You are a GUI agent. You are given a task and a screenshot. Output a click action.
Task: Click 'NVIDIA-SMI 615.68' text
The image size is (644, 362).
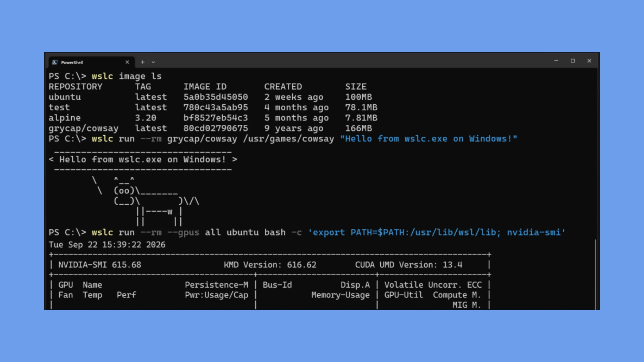pos(100,265)
